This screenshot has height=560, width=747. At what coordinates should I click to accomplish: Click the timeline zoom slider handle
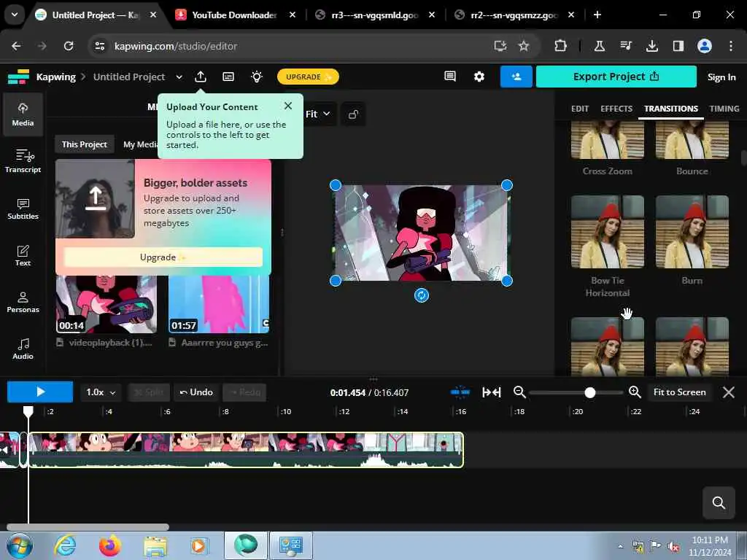click(589, 392)
